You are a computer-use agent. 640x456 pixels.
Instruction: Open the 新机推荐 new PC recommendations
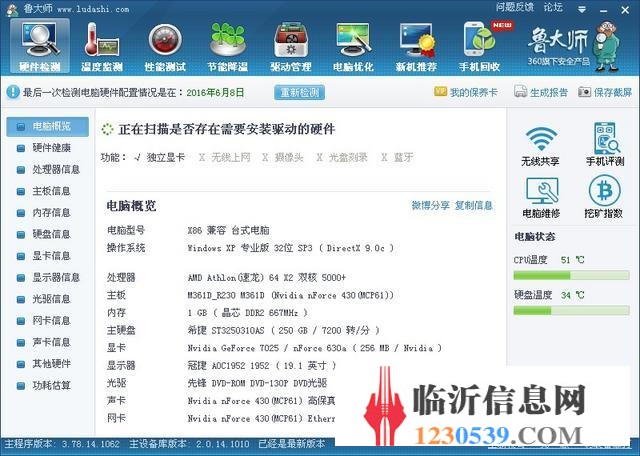416,47
